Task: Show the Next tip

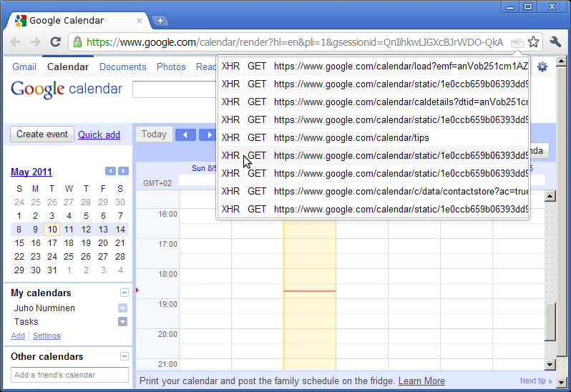Action: (536, 381)
